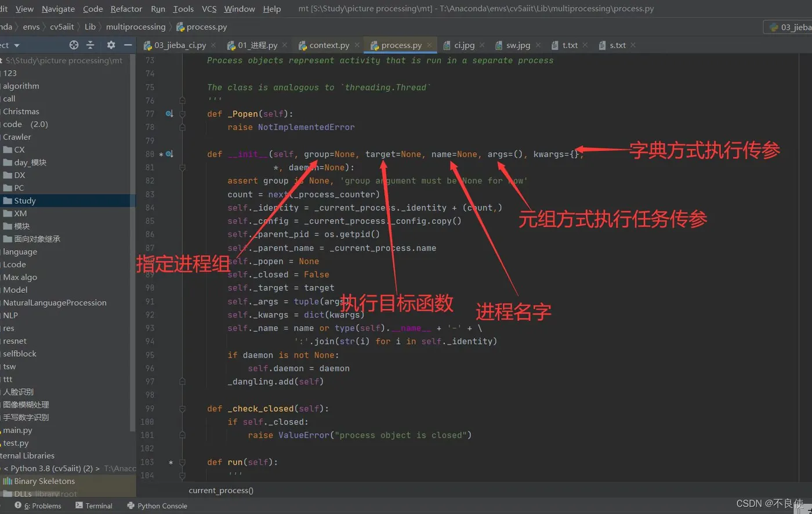Click the 模块 folder icon
Screen dimensions: 812x514
click(x=8, y=226)
